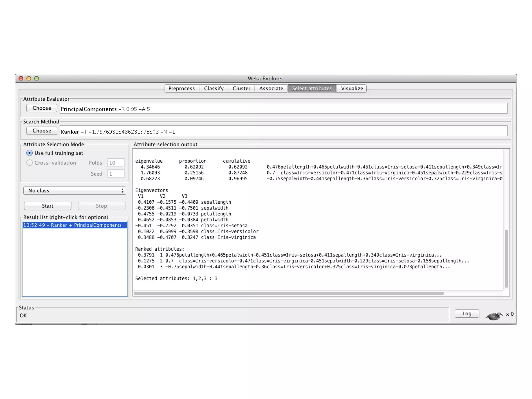This screenshot has height=399, width=532.
Task: Click the output horizontal scrollbar
Action: (288, 294)
